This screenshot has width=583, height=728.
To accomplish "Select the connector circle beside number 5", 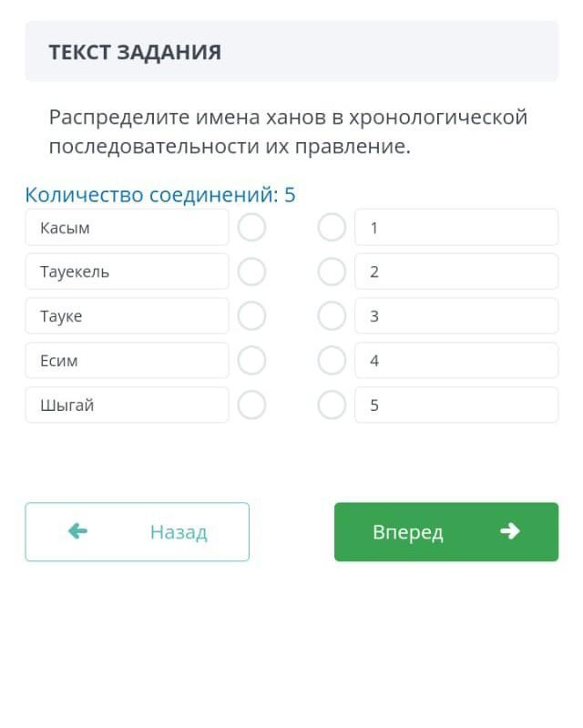I will tap(332, 405).
